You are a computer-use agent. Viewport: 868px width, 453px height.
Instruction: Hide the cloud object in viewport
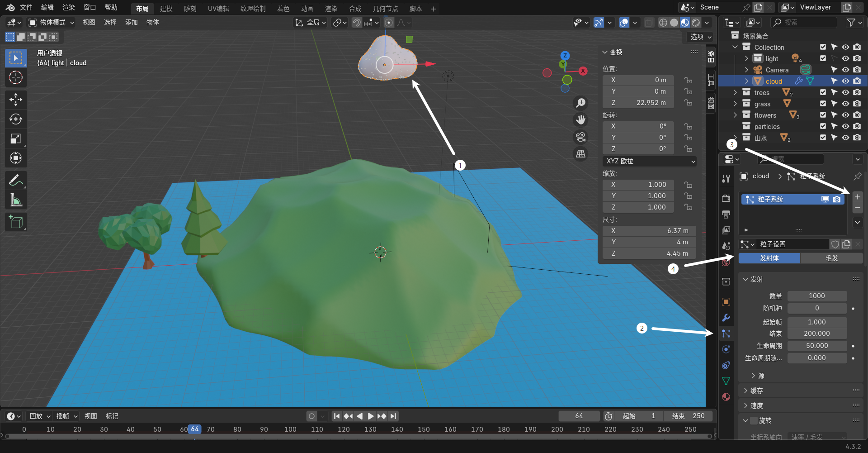tap(845, 81)
